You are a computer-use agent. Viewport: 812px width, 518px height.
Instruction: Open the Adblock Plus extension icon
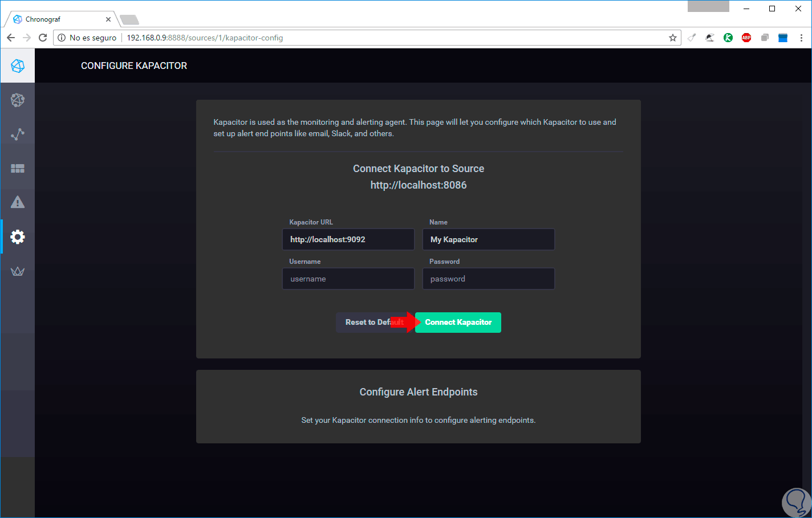point(746,38)
